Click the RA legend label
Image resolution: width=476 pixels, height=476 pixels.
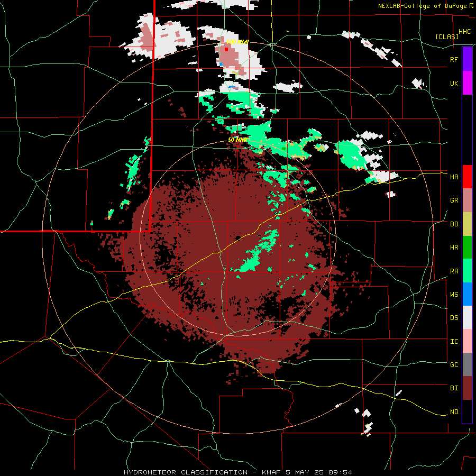coord(454,271)
